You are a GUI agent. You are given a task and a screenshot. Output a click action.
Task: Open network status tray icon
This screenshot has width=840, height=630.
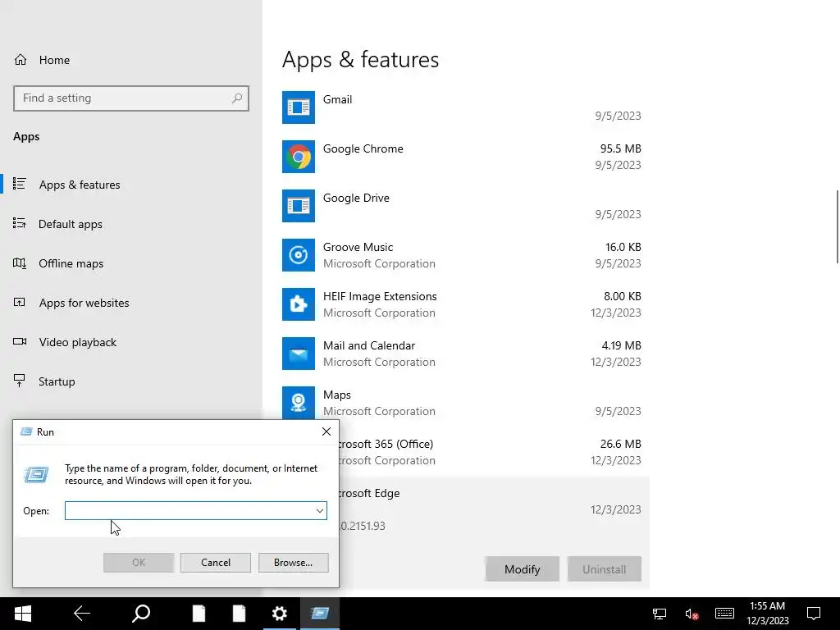coord(659,614)
